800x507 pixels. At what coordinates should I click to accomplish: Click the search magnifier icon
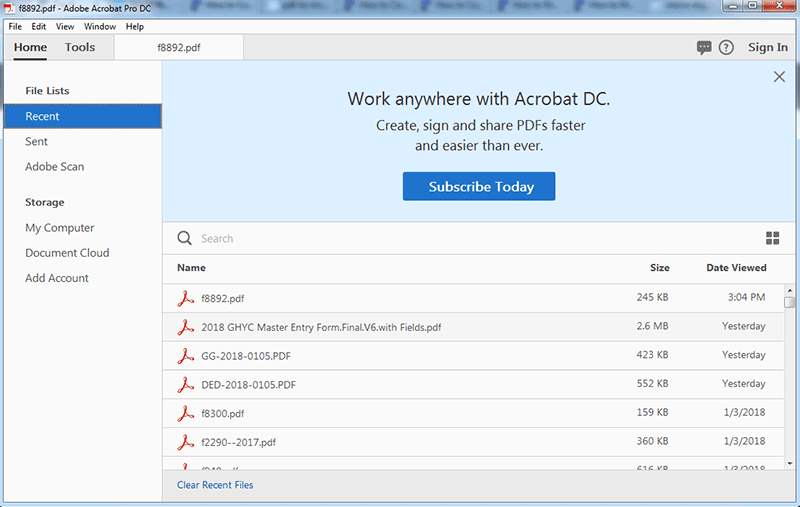point(184,238)
